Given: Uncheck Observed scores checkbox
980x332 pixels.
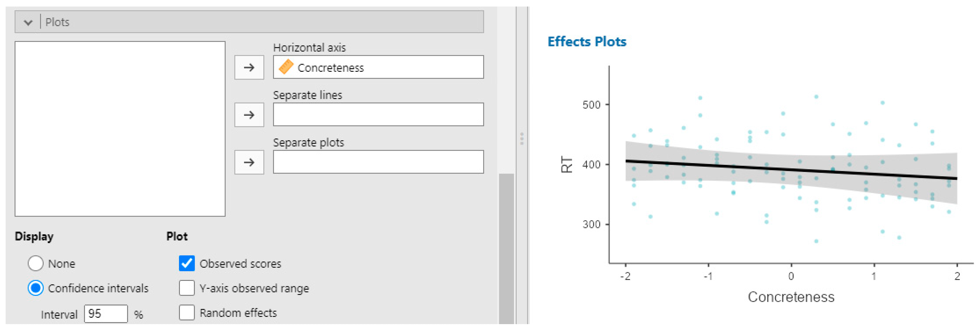Looking at the screenshot, I should tap(187, 264).
